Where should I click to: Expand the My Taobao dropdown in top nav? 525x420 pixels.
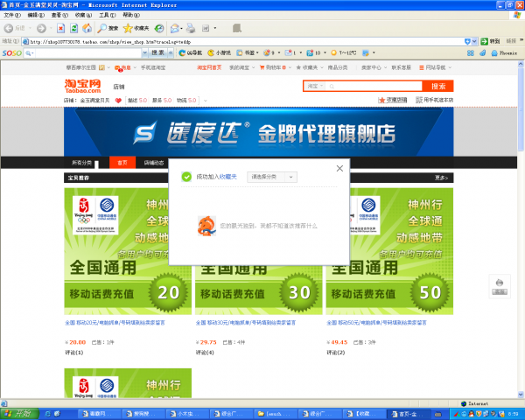point(254,67)
